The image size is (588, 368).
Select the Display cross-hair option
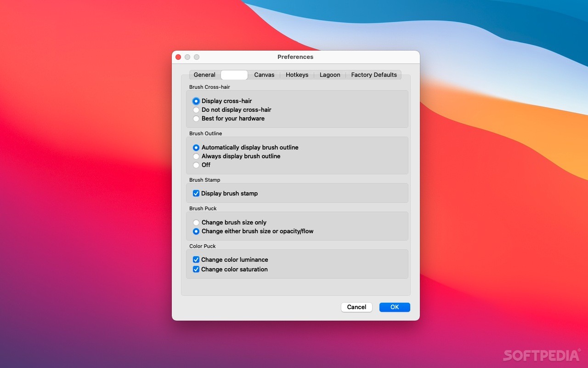coord(196,101)
